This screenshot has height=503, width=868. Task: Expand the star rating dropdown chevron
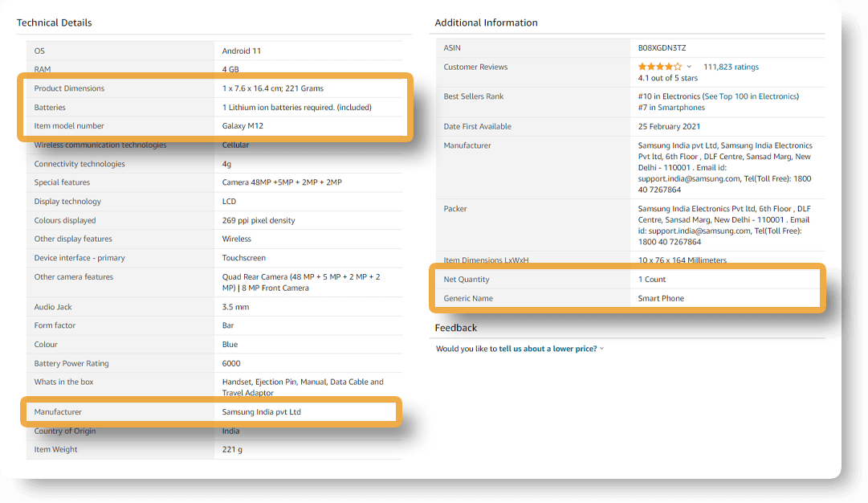[689, 67]
